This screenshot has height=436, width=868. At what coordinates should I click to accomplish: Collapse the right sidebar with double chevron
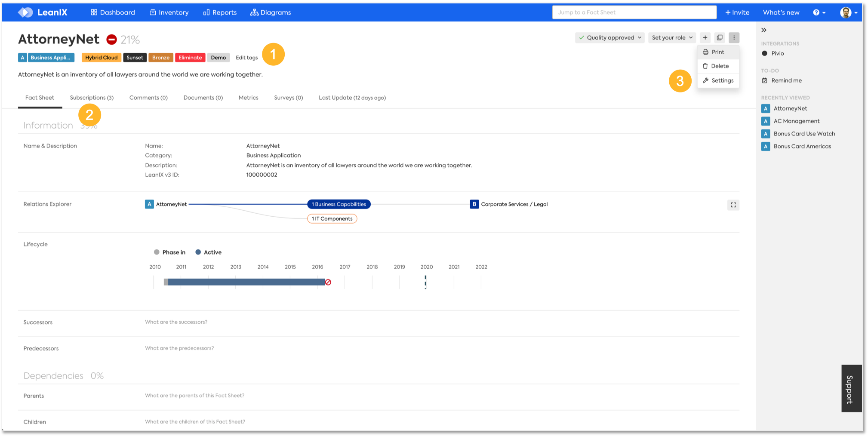[x=764, y=30]
